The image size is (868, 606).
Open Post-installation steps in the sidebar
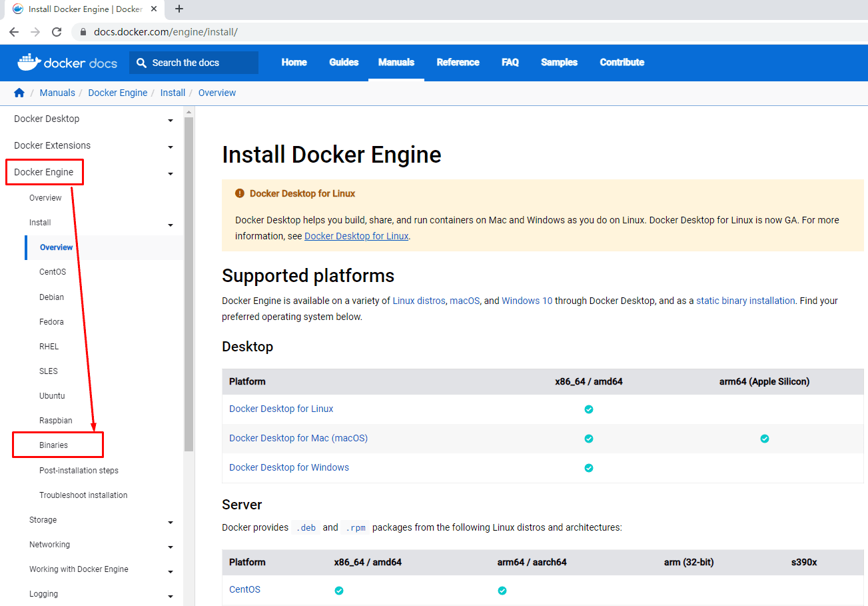(x=79, y=470)
